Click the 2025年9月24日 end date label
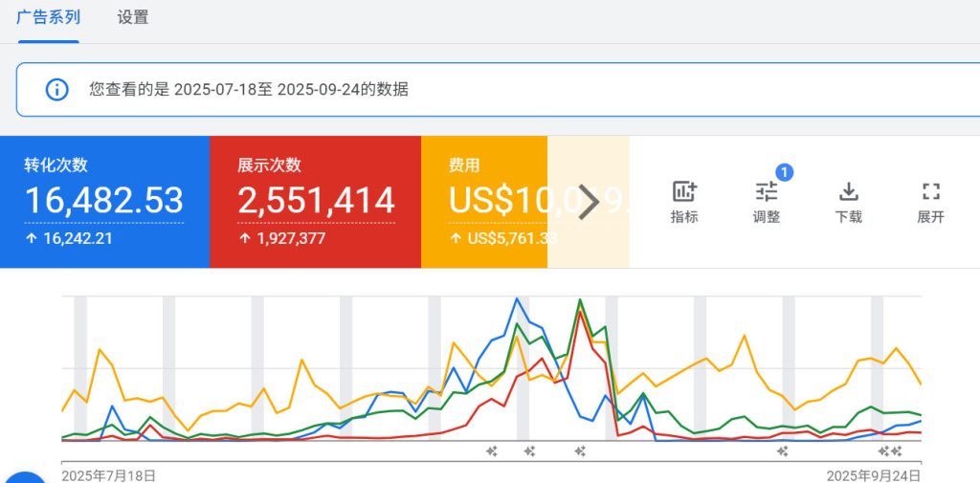Viewport: 980px width, 483px height. [x=874, y=474]
